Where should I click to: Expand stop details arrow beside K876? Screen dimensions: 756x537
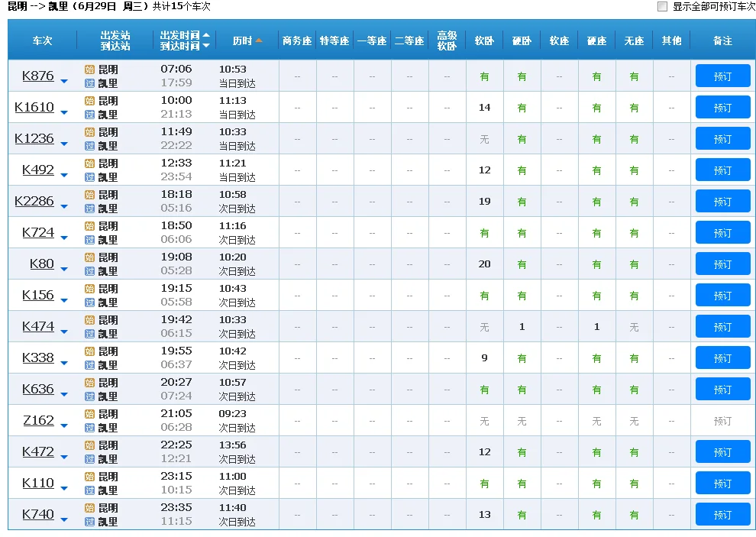click(64, 81)
